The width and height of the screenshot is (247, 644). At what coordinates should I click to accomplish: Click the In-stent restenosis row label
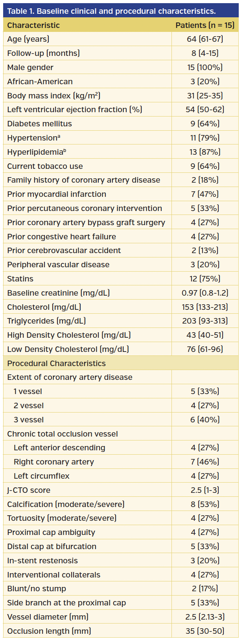click(42, 561)
